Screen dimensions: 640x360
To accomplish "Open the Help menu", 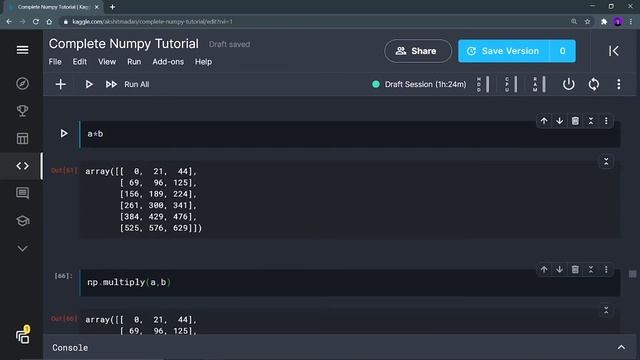I will click(203, 62).
